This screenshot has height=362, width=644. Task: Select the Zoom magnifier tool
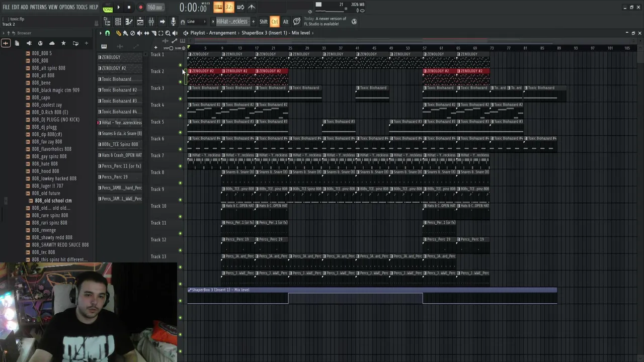pos(168,33)
